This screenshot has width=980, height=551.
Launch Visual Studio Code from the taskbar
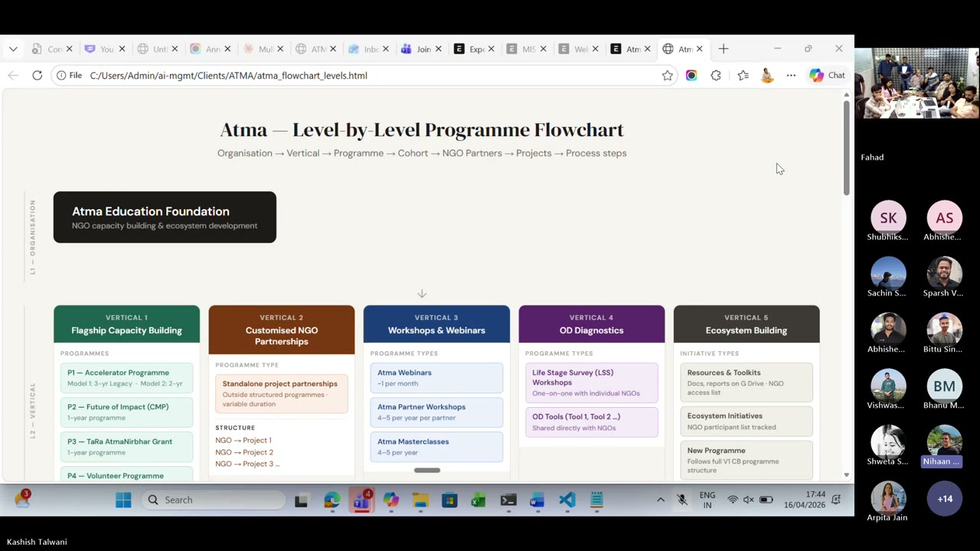(x=567, y=500)
